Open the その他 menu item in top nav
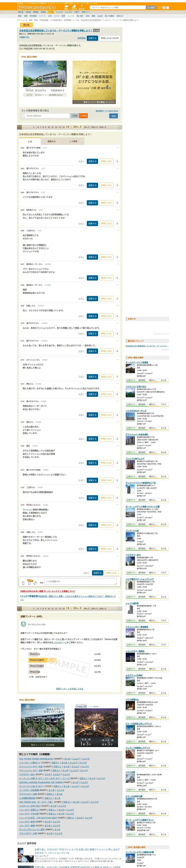186x868 pixels. click(51, 12)
